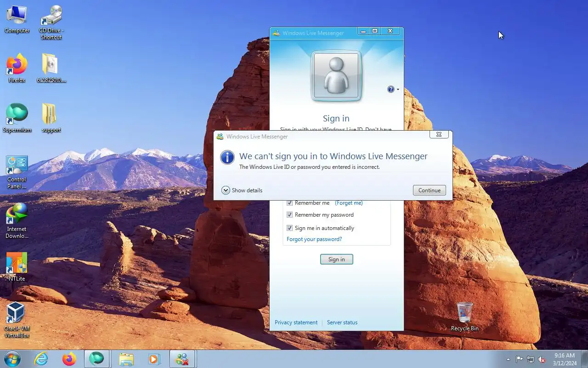Screen dimensions: 588x368
Task: Open Windows Explorer from the taskbar
Action: 126,359
